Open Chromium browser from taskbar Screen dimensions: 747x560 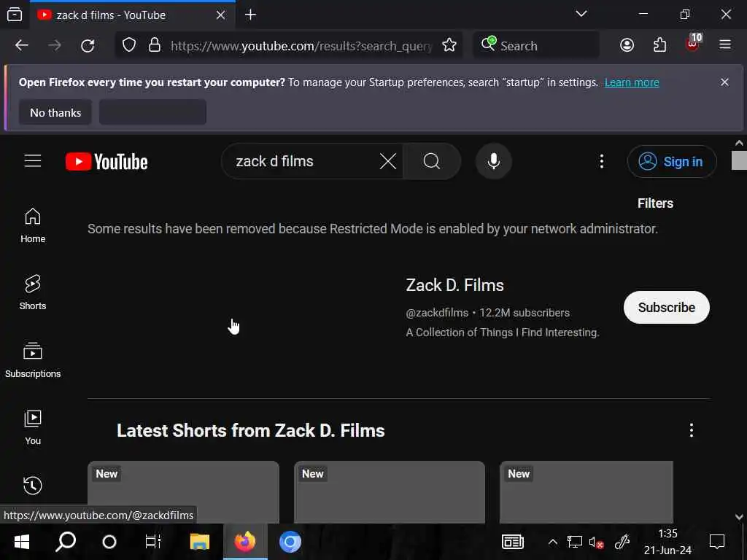coord(290,542)
